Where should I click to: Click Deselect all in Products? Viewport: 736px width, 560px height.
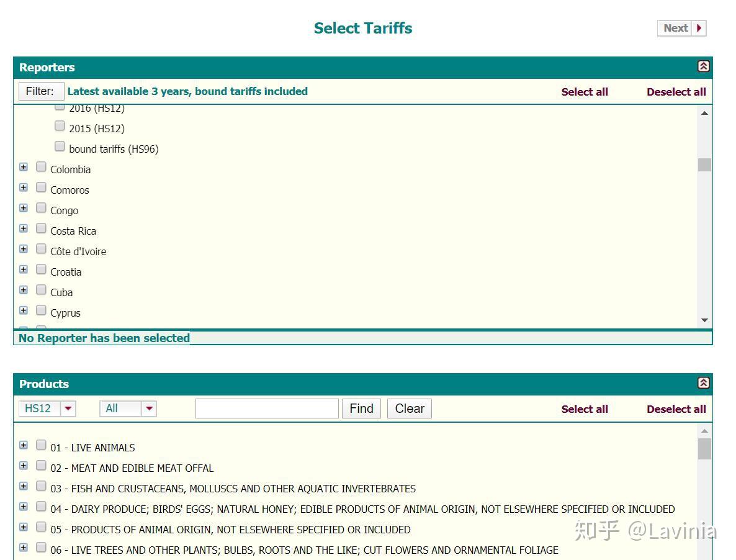(x=676, y=409)
